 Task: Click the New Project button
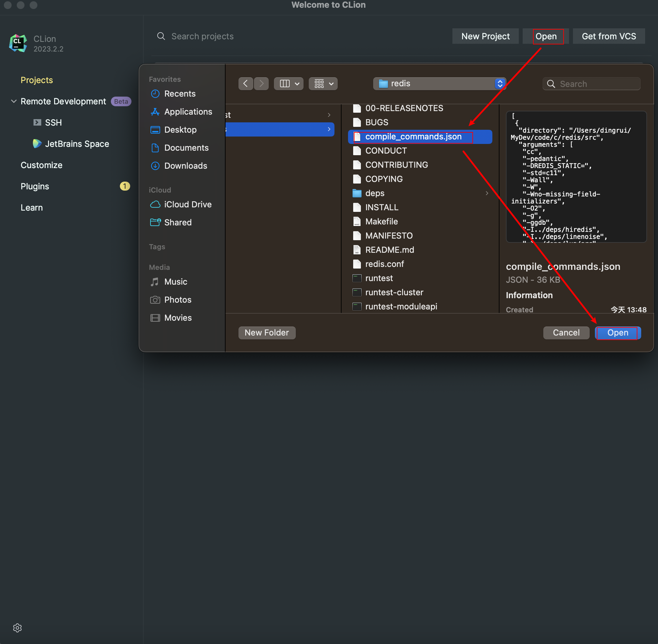485,36
